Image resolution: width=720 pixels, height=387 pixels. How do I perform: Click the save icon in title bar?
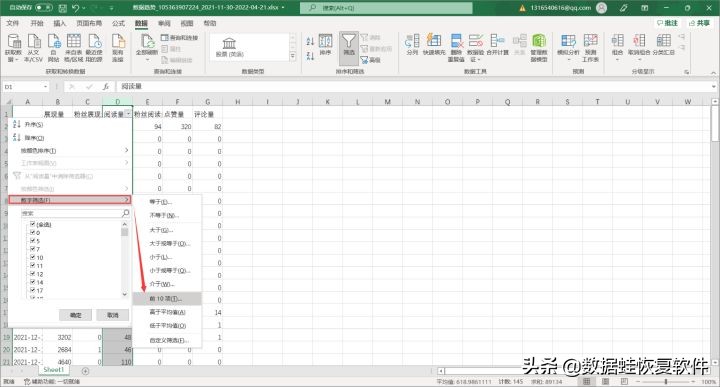point(63,8)
